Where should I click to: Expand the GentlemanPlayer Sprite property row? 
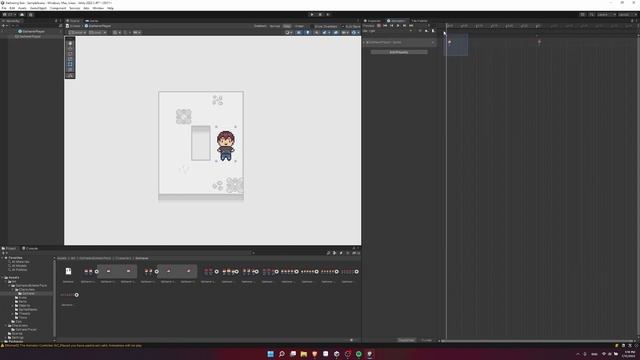point(364,42)
